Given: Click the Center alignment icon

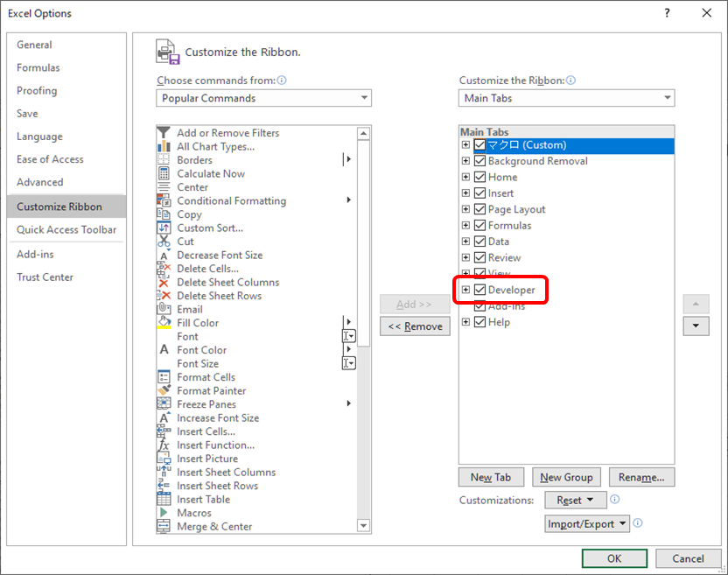Looking at the screenshot, I should [x=164, y=187].
